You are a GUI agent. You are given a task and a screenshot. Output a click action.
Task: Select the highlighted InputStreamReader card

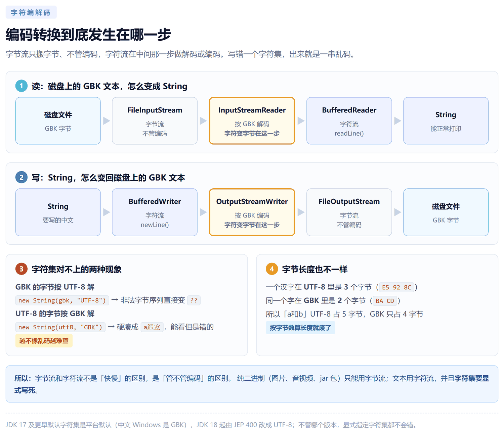pyautogui.click(x=252, y=121)
